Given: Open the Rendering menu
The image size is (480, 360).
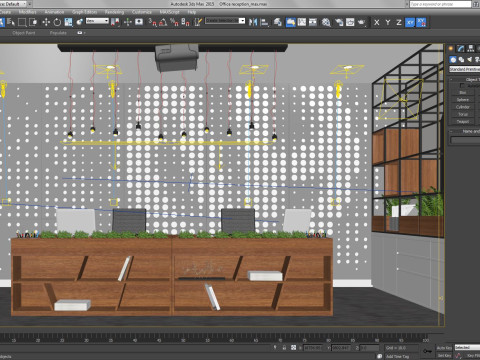Looking at the screenshot, I should tap(114, 12).
